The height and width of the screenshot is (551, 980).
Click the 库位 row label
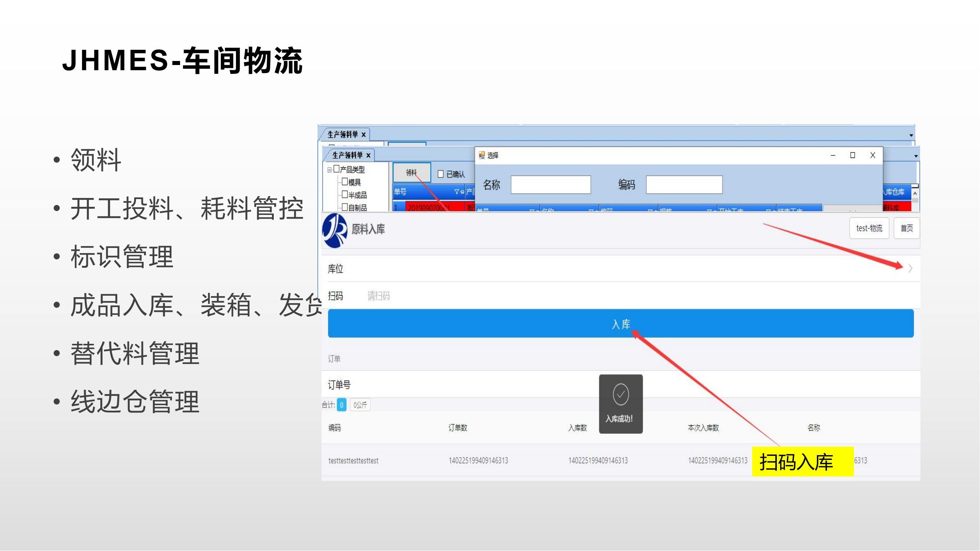335,269
